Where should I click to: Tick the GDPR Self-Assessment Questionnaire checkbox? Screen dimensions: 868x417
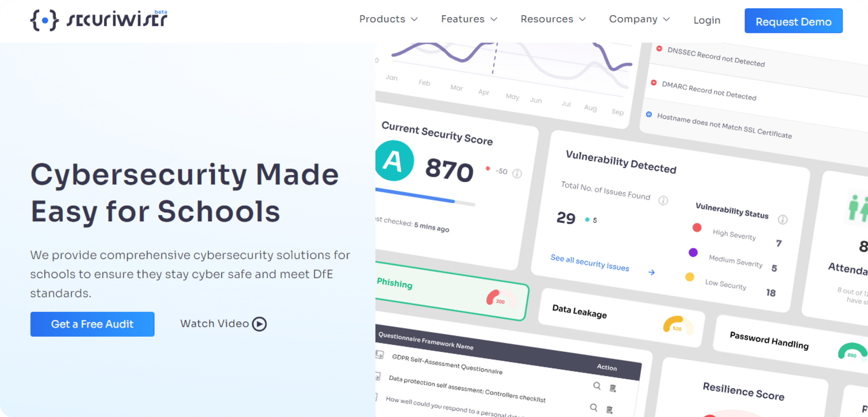click(x=380, y=355)
